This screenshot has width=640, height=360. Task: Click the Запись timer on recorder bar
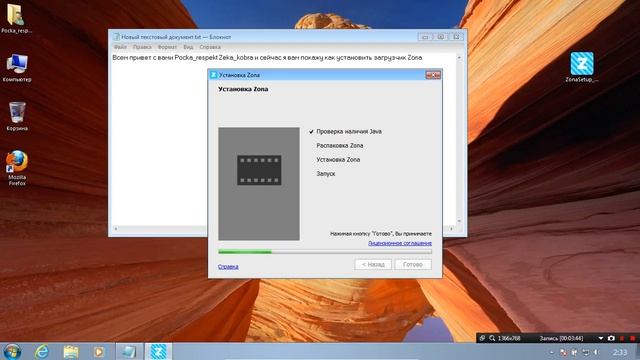[561, 338]
